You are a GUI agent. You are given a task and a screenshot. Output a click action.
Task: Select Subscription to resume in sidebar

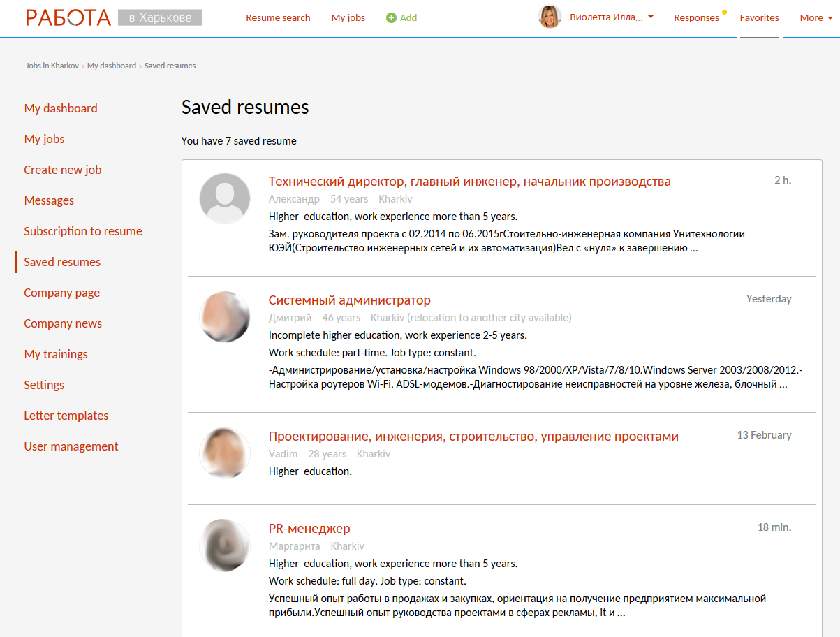click(x=83, y=231)
